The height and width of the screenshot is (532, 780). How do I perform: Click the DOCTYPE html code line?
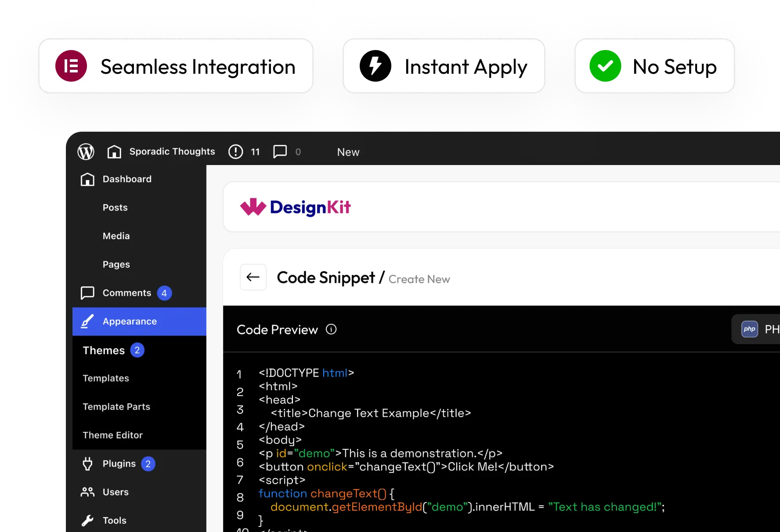pos(307,373)
